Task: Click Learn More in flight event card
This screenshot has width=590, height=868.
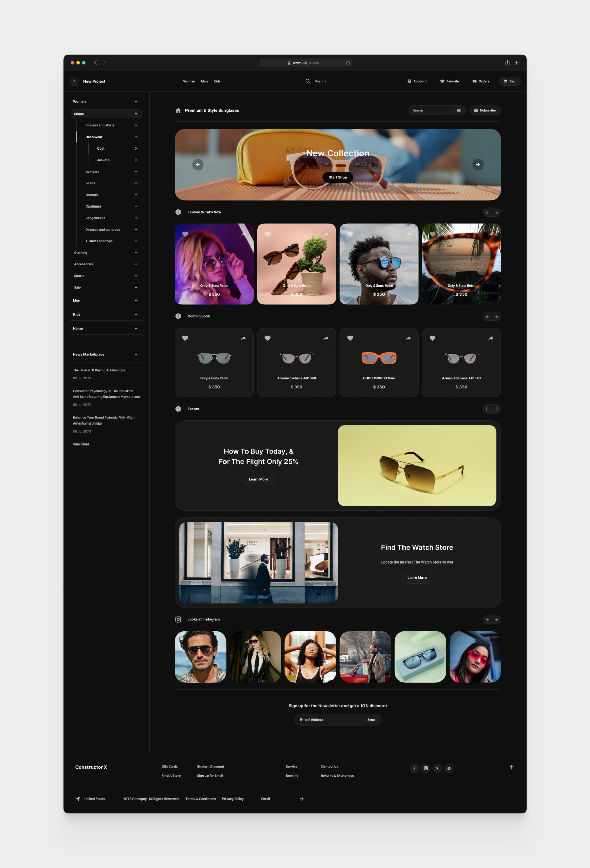Action: click(x=258, y=479)
